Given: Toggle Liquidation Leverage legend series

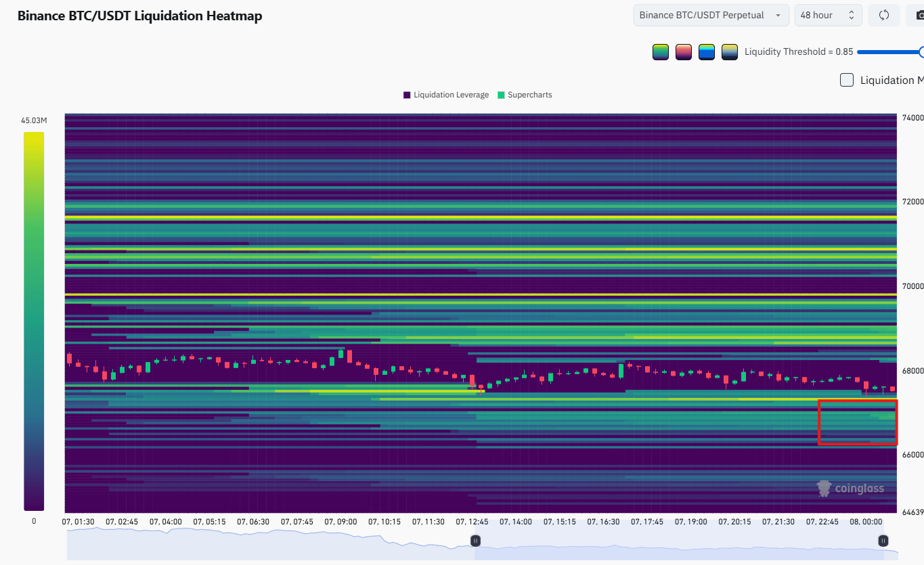Looking at the screenshot, I should coord(446,95).
